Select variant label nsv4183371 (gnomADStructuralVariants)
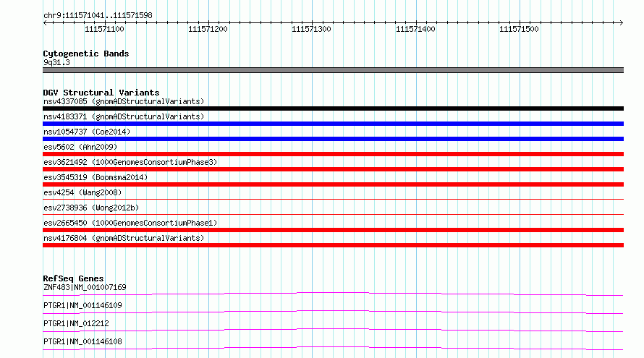 point(124,116)
